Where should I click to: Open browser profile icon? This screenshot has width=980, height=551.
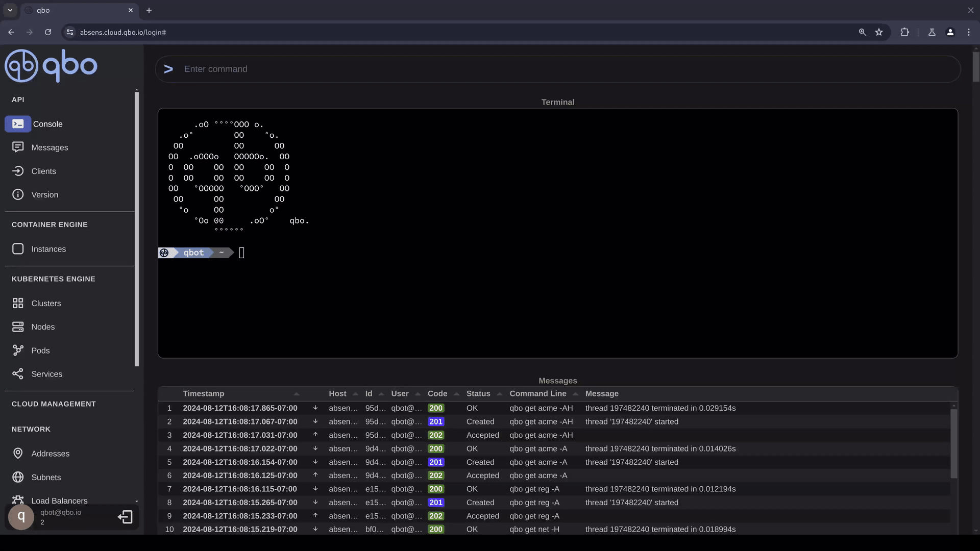[950, 32]
